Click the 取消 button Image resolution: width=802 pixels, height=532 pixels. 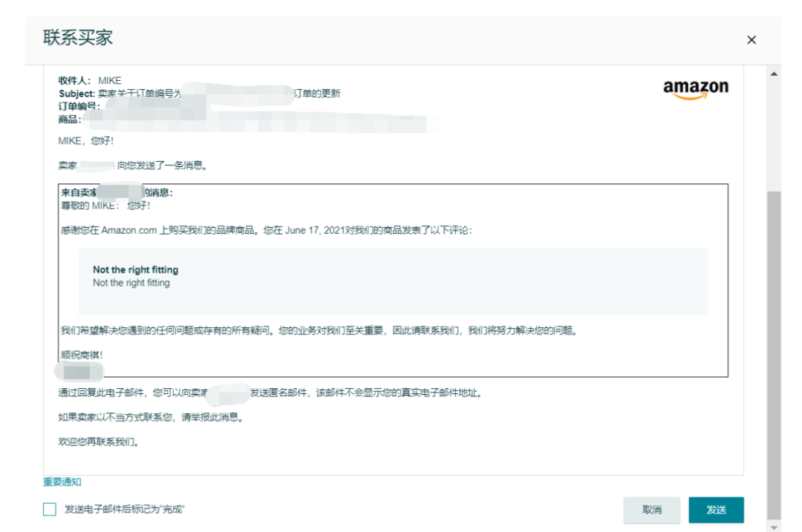pos(650,510)
